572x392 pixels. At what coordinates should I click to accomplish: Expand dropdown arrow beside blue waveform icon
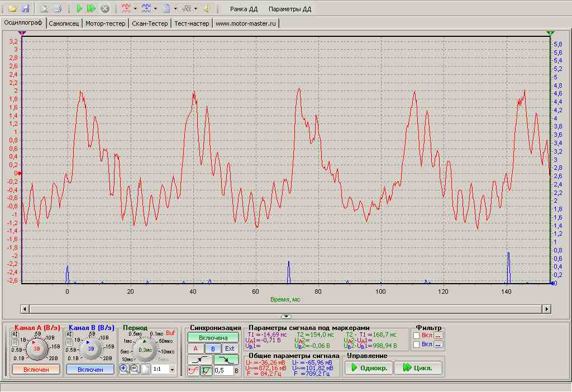click(x=155, y=9)
